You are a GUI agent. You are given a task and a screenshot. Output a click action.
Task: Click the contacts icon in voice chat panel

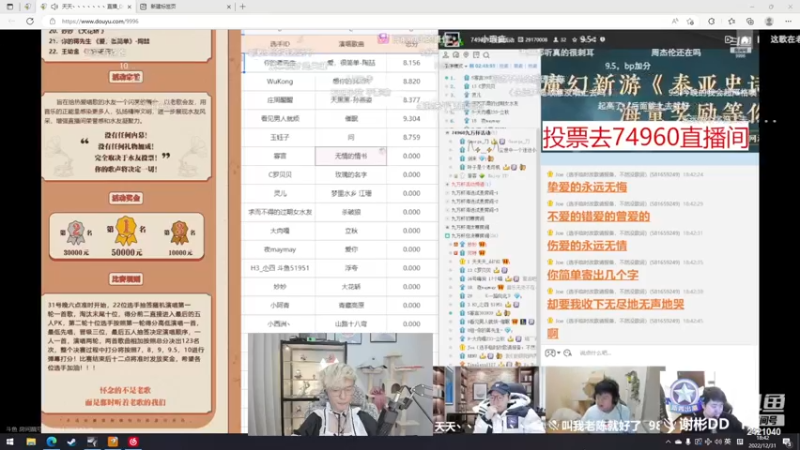(x=446, y=55)
